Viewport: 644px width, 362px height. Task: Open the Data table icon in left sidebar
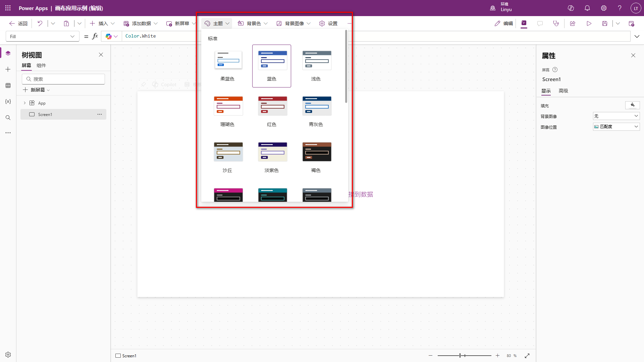(x=8, y=85)
